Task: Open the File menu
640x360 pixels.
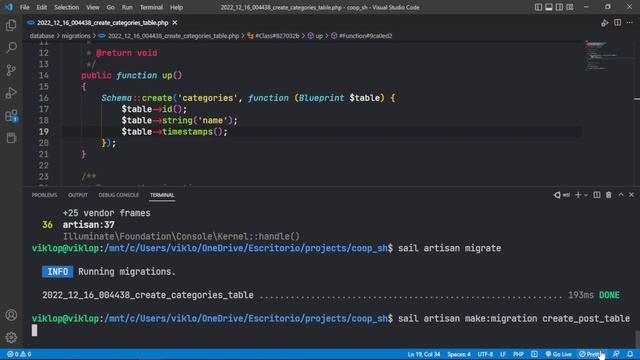Action: click(x=24, y=7)
